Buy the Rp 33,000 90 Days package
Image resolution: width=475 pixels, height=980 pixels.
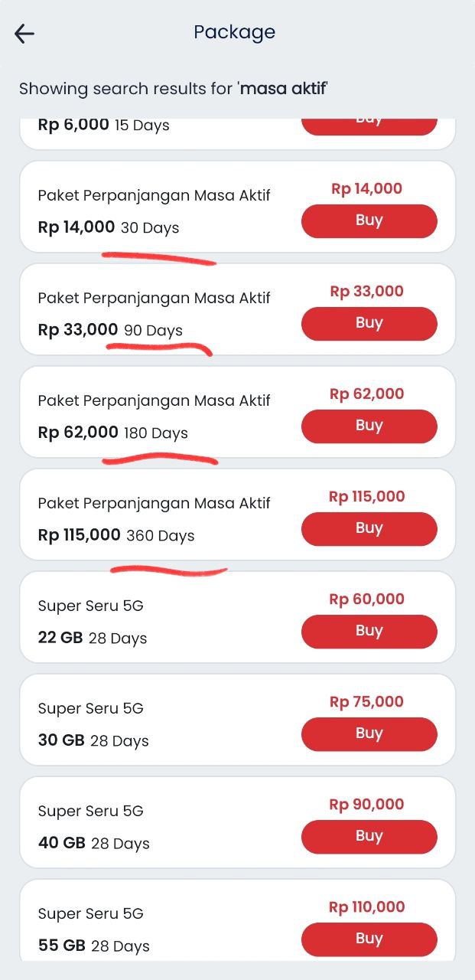tap(369, 324)
